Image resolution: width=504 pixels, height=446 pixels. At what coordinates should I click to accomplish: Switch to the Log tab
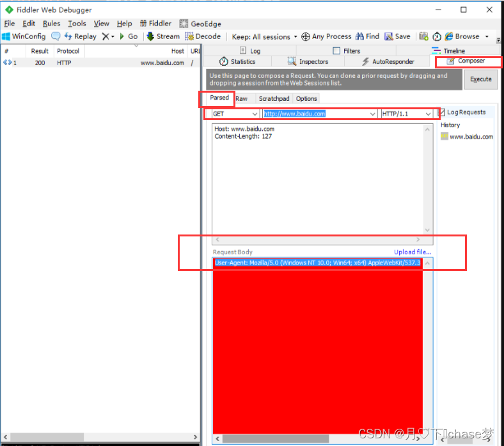click(x=250, y=50)
